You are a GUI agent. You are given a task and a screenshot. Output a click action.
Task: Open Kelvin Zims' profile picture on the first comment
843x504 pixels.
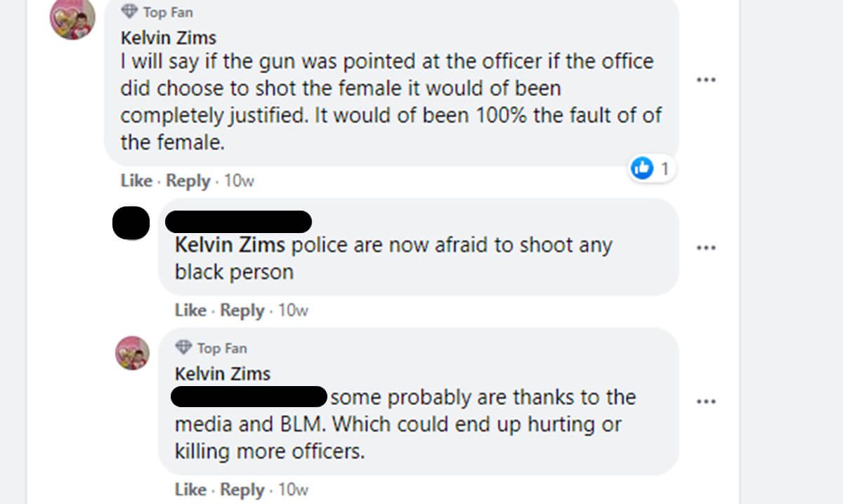(72, 18)
